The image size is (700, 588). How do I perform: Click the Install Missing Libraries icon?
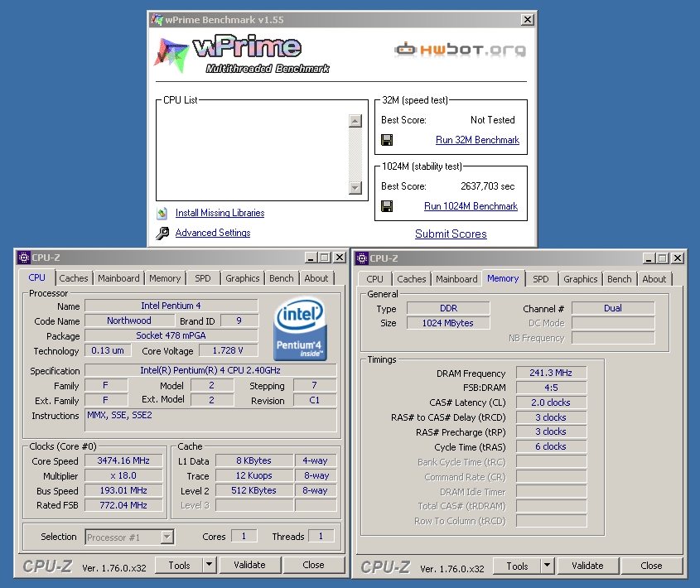tap(162, 214)
